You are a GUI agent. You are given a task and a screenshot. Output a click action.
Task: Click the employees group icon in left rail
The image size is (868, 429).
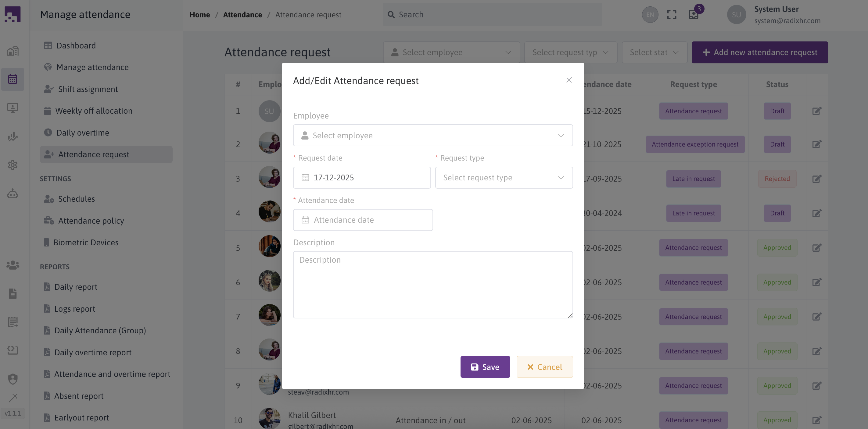[13, 265]
